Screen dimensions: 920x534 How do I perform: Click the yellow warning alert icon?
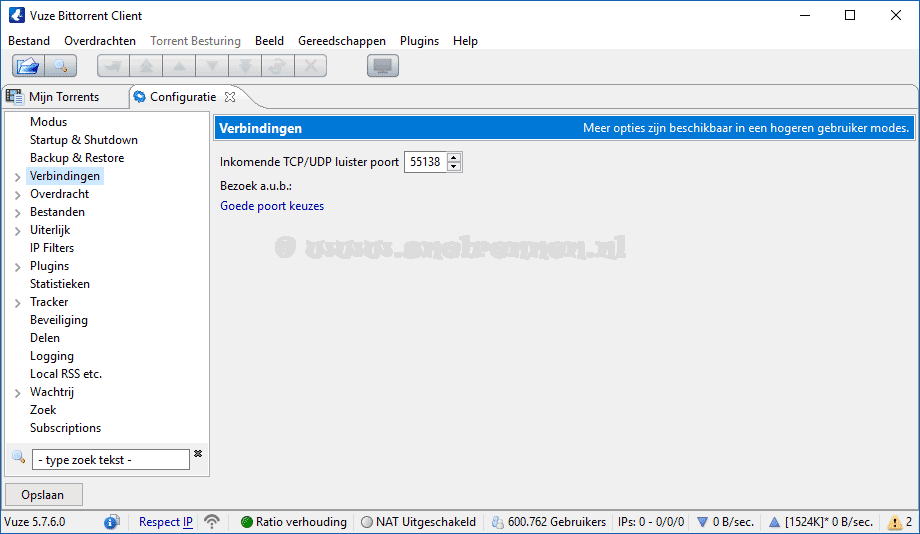895,522
